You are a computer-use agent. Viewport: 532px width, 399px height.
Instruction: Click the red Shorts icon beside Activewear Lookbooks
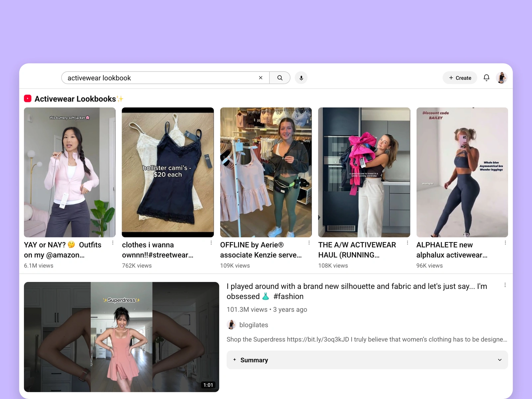click(x=28, y=99)
